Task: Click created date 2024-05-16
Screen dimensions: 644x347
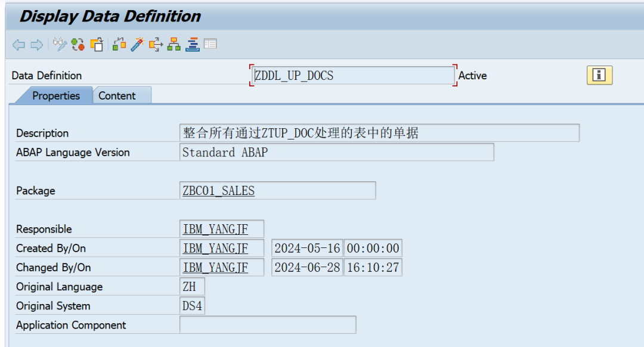Action: click(307, 249)
